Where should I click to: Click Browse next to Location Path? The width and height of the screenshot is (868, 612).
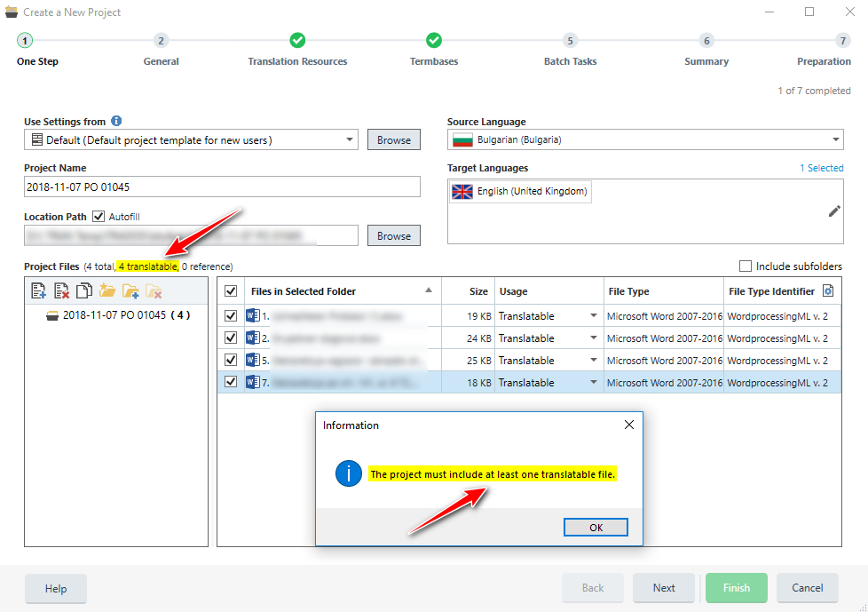[393, 235]
